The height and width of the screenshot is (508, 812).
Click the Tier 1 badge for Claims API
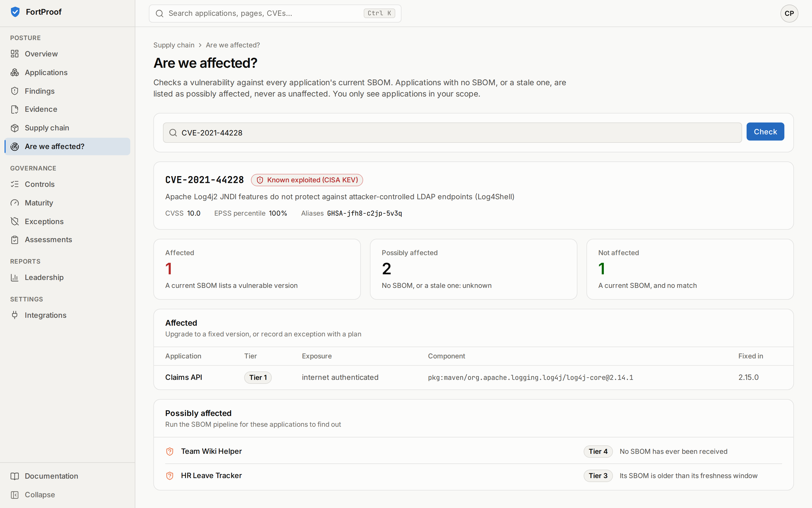pyautogui.click(x=258, y=377)
